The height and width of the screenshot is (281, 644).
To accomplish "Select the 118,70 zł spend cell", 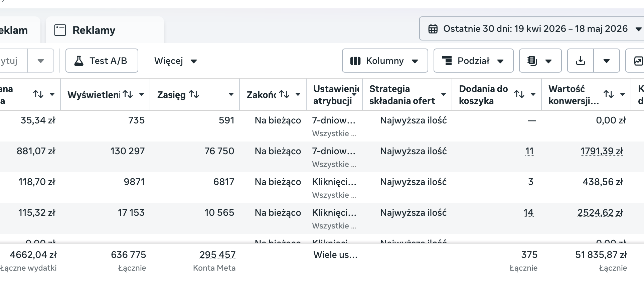I will 37,182.
